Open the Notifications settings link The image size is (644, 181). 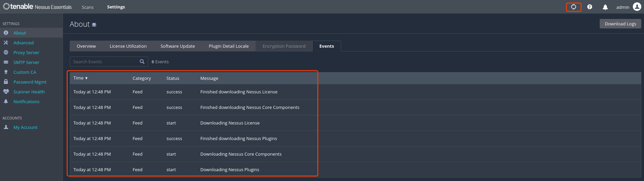tap(26, 101)
